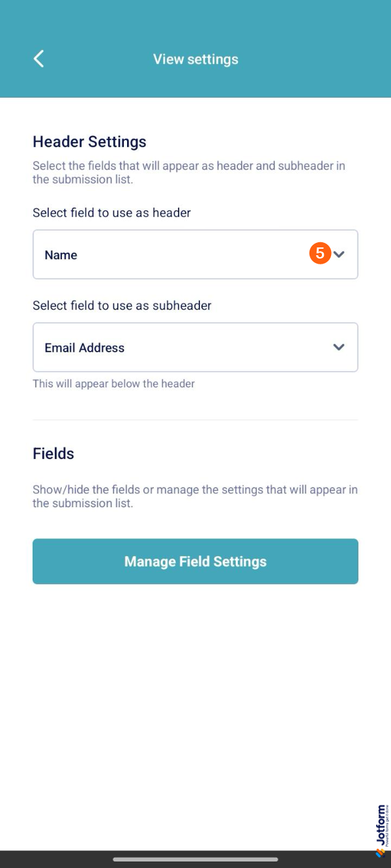Click the chevron on the subheader field dropdown
The image size is (391, 868).
[340, 347]
